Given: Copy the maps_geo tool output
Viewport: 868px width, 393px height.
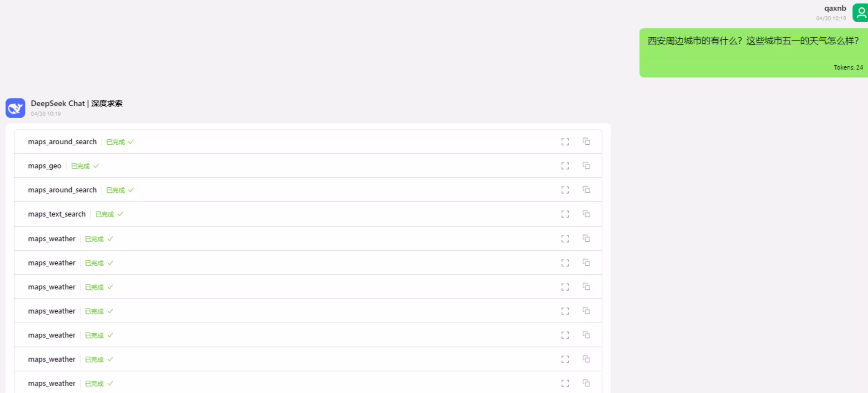Looking at the screenshot, I should (x=586, y=165).
